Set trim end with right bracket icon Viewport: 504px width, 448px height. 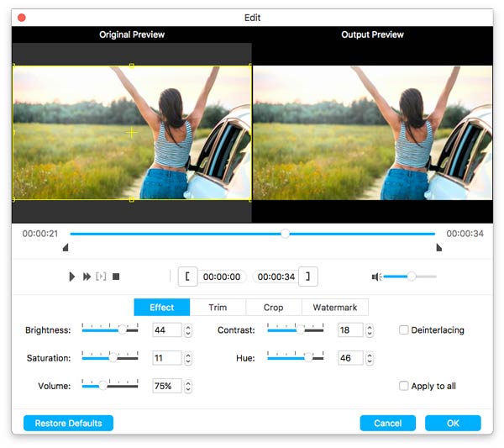(309, 277)
